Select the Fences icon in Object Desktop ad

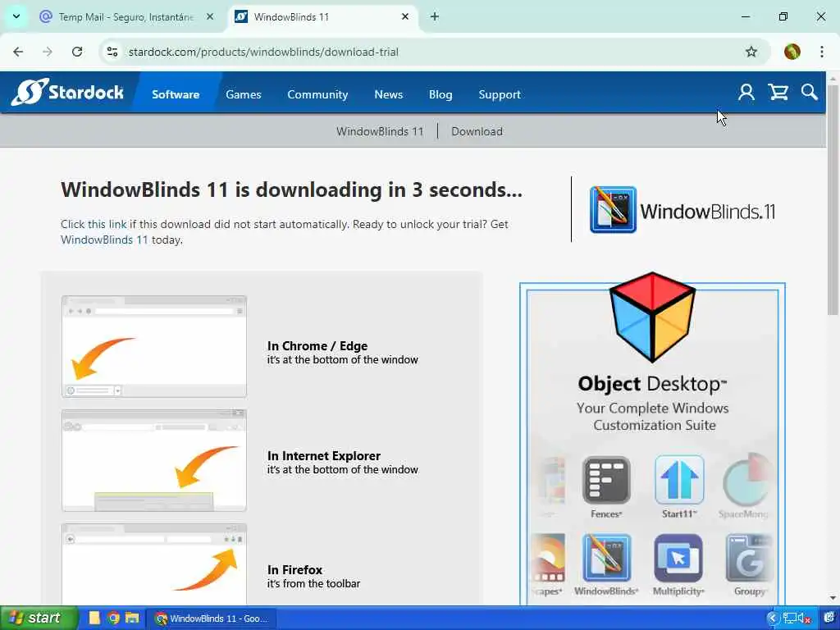[606, 480]
